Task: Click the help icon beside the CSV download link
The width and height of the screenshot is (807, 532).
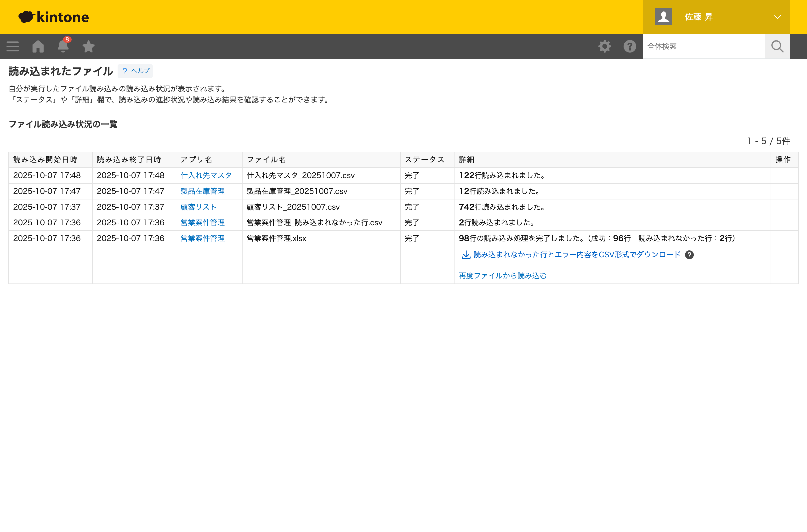Action: tap(689, 255)
